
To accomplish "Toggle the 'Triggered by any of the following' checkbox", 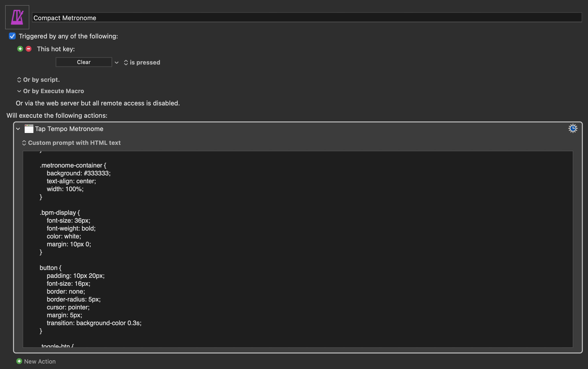I will click(12, 36).
